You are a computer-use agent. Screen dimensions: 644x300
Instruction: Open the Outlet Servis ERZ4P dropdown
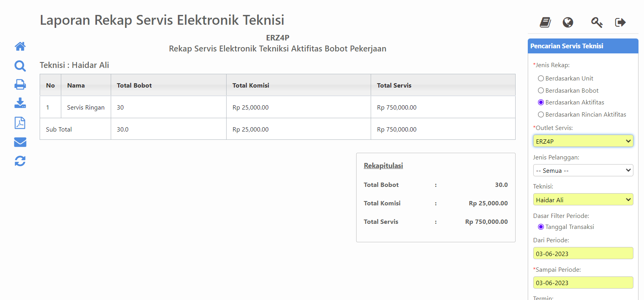coord(583,141)
